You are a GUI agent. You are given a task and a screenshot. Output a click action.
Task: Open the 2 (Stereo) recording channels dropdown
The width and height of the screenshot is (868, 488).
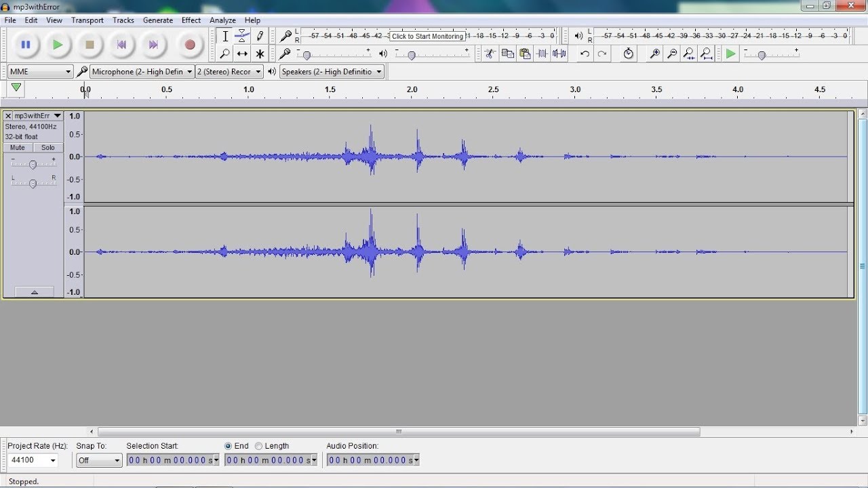[x=229, y=71]
